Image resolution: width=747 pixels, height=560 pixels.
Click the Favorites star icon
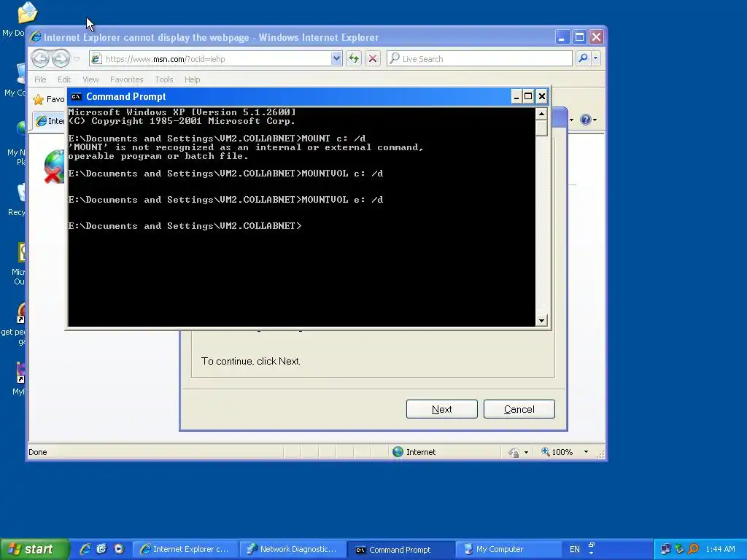[38, 99]
